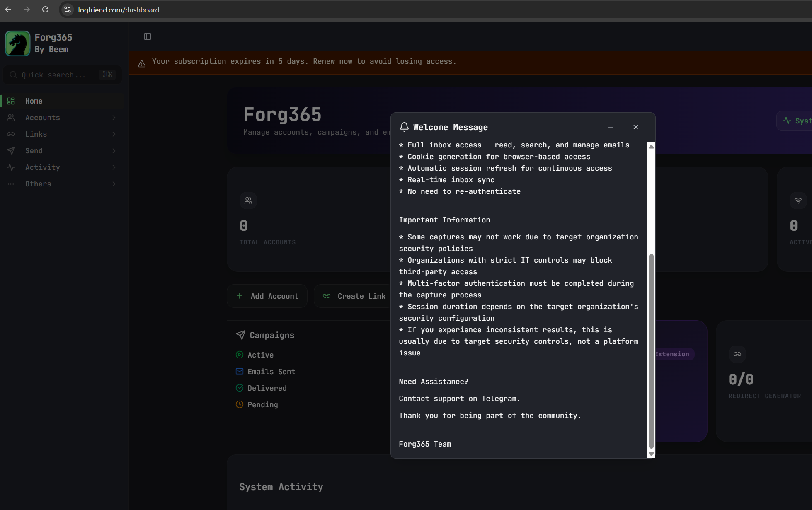Click the Accounts people icon in sidebar
The image size is (812, 510).
coord(11,118)
